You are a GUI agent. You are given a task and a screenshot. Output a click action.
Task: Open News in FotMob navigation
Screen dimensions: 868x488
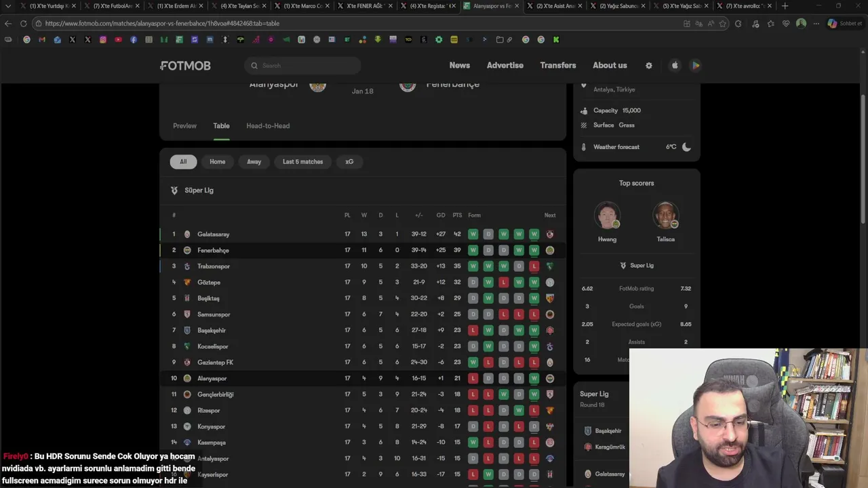tap(460, 66)
